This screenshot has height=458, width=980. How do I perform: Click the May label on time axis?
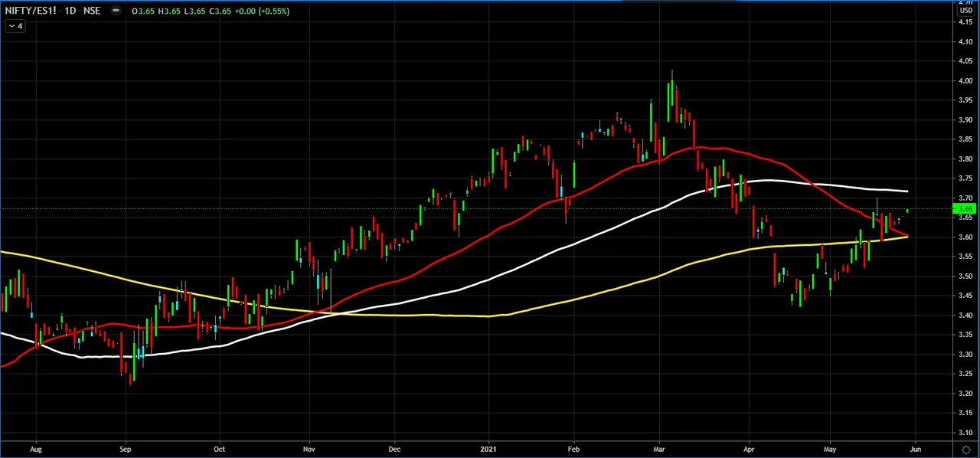click(x=830, y=450)
